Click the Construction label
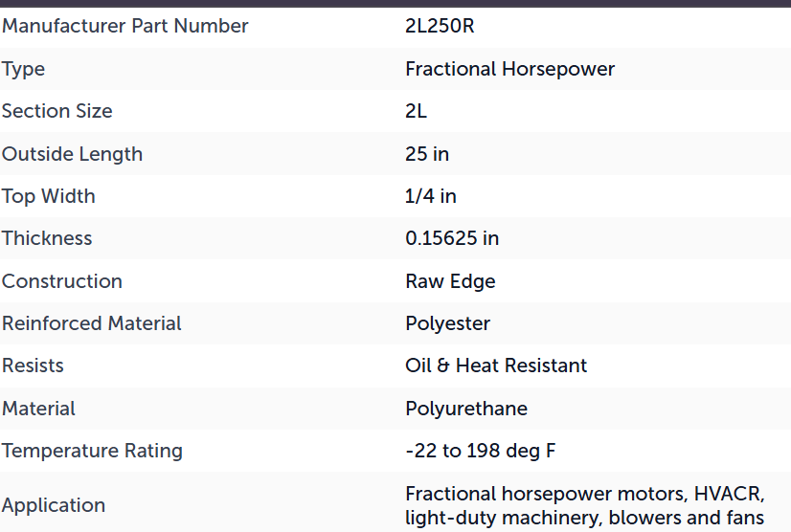791x532 pixels. point(62,281)
